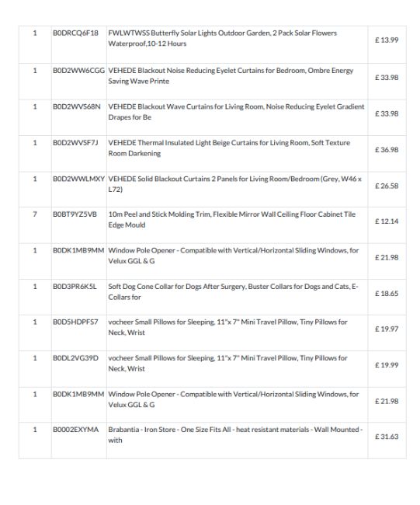Click the FWLWTWSS Butterfly Solar Lights description
The width and height of the screenshot is (420, 505).
pos(222,38)
